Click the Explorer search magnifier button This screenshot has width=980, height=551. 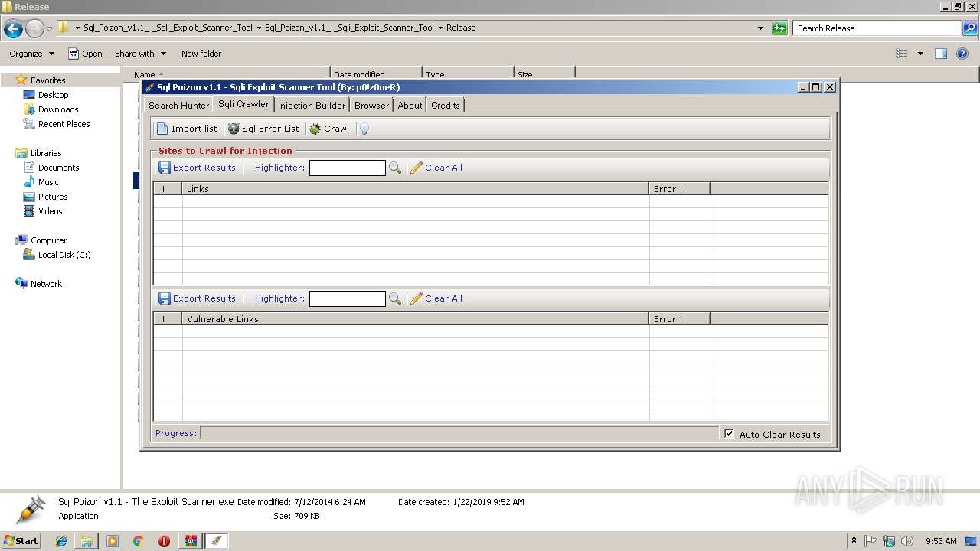[969, 28]
